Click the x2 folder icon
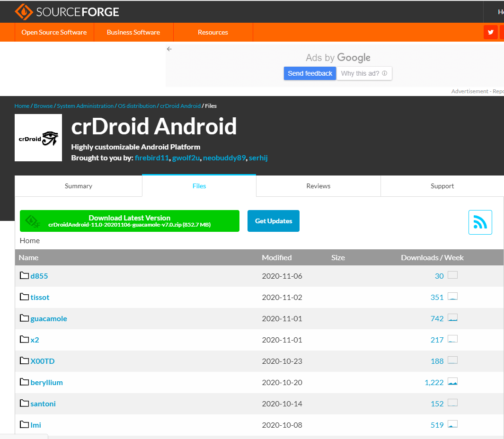The height and width of the screenshot is (439, 504). coord(24,339)
